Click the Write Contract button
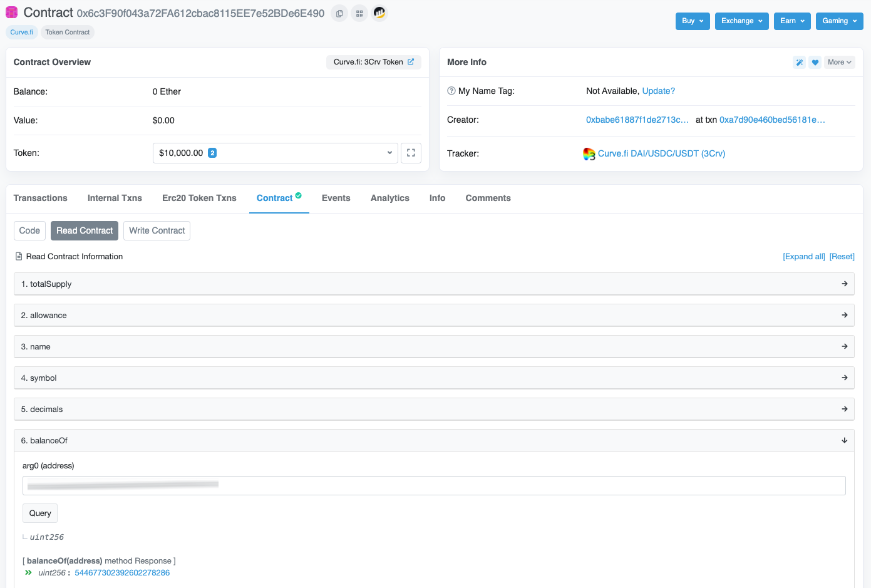This screenshot has width=871, height=588. click(x=157, y=230)
